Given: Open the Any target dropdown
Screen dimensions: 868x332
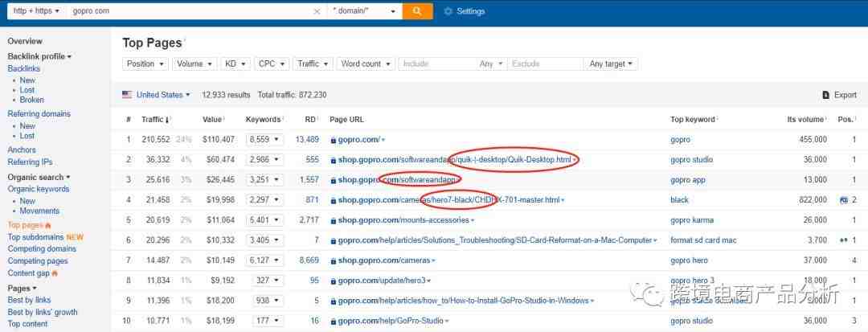Looking at the screenshot, I should [611, 64].
